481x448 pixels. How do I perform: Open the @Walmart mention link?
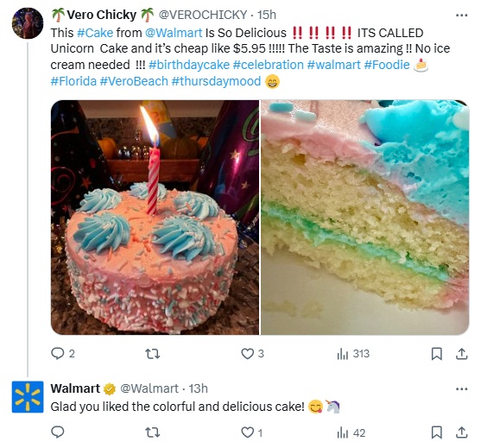pos(174,33)
